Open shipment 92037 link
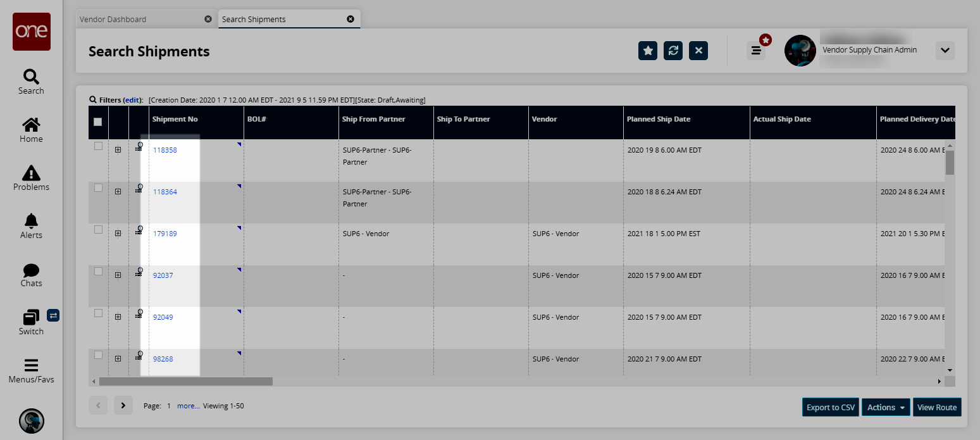The height and width of the screenshot is (440, 980). 163,275
